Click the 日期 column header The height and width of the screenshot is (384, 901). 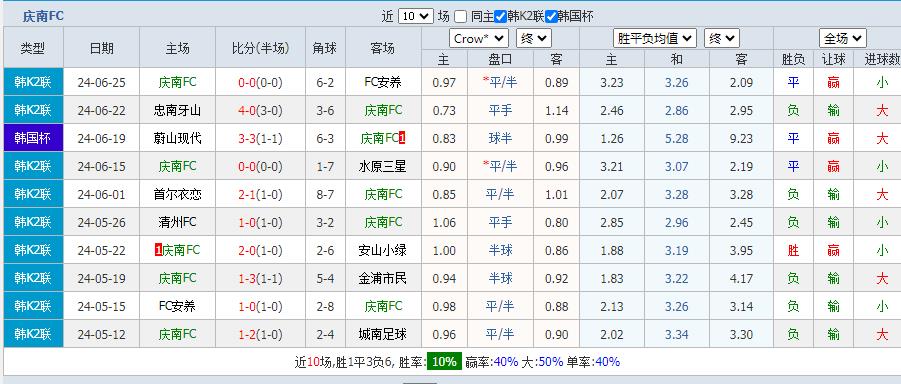tap(101, 48)
